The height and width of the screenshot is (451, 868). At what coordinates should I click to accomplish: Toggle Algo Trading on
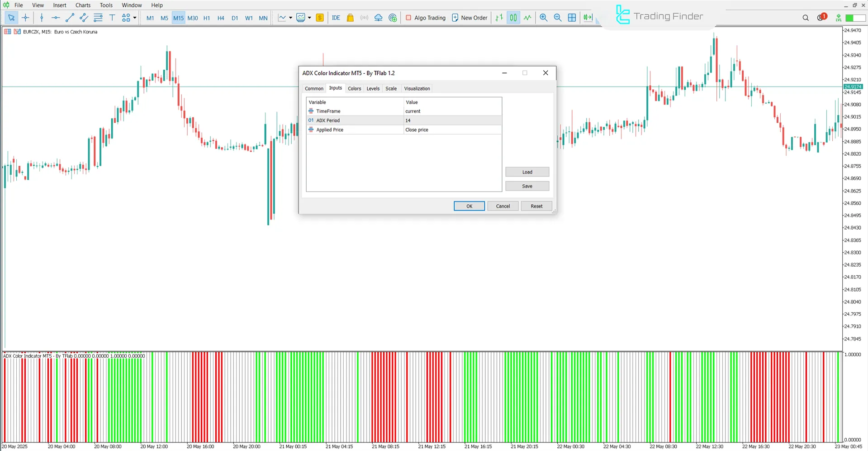coord(425,18)
